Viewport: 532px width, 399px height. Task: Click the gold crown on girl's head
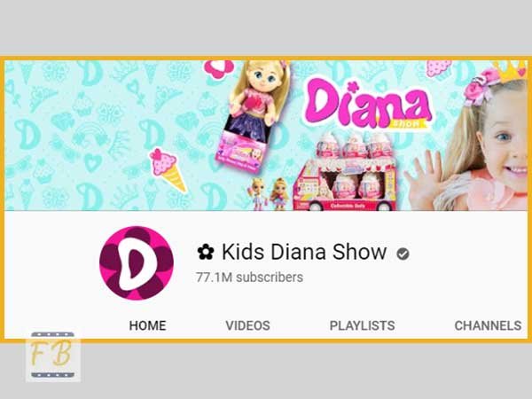511,71
